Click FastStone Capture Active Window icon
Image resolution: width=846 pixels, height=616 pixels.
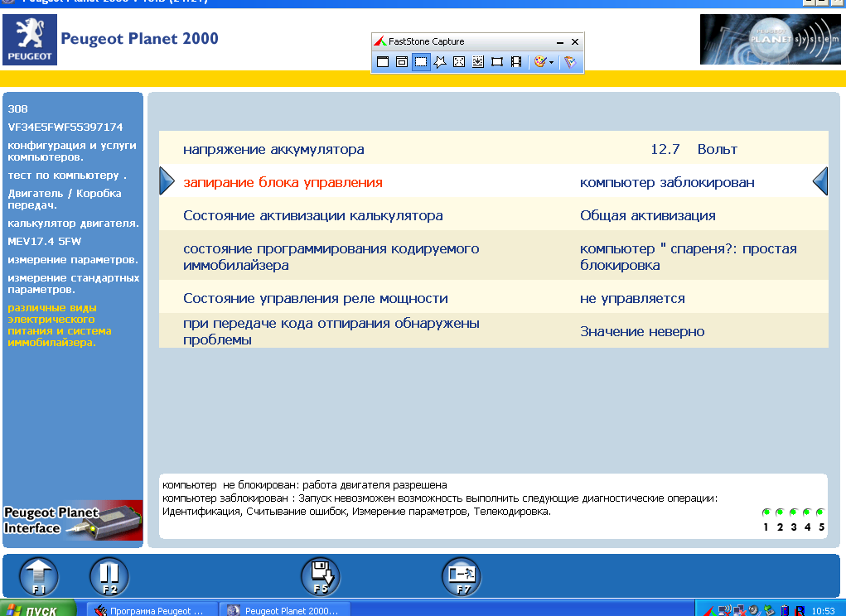(383, 62)
